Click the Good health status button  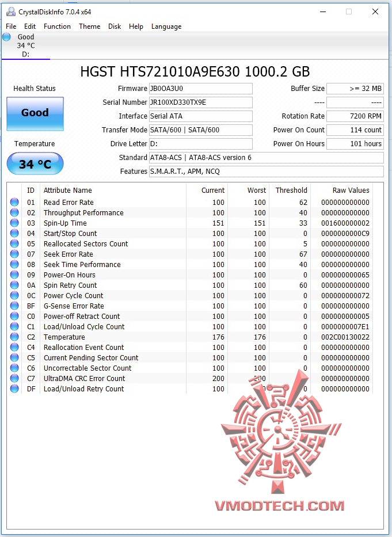(35, 114)
